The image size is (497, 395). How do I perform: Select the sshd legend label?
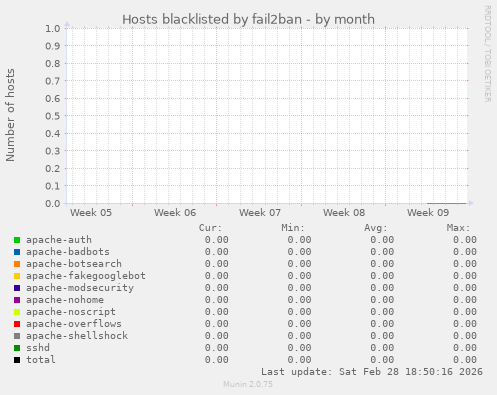click(x=38, y=348)
